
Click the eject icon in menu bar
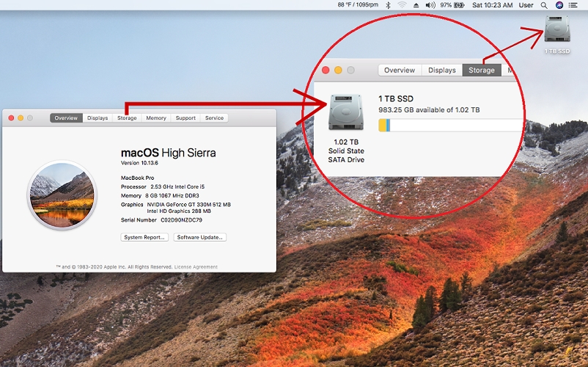pyautogui.click(x=416, y=5)
